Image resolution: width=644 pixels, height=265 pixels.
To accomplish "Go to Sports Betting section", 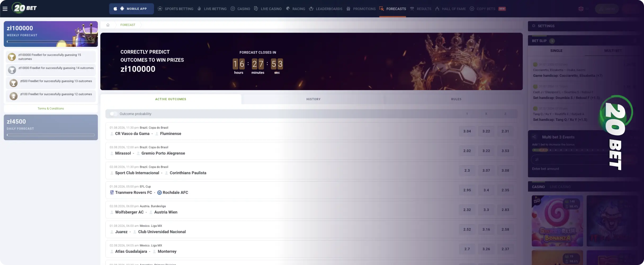I will pos(176,9).
